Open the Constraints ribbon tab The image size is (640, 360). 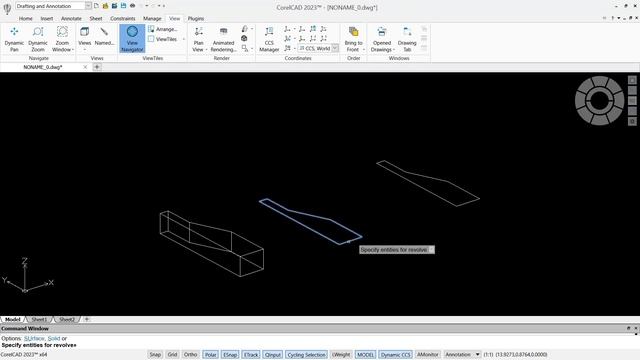click(122, 18)
